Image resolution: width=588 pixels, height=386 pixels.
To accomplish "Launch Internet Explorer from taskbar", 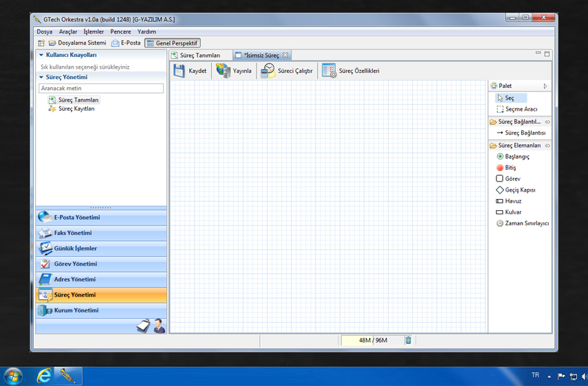I will point(44,376).
